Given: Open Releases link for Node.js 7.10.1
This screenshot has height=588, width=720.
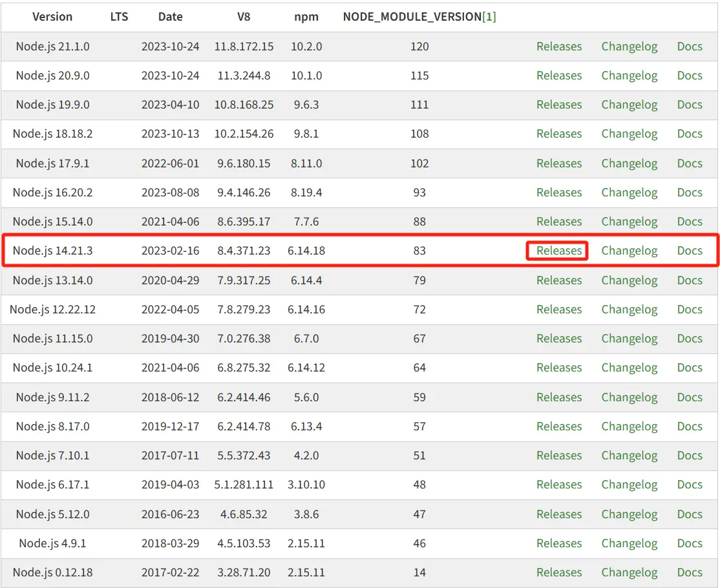Looking at the screenshot, I should click(559, 456).
